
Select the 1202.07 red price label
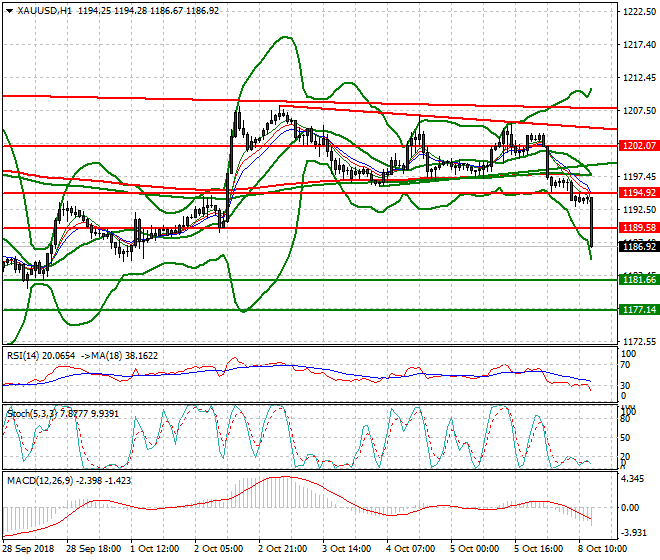(x=639, y=146)
